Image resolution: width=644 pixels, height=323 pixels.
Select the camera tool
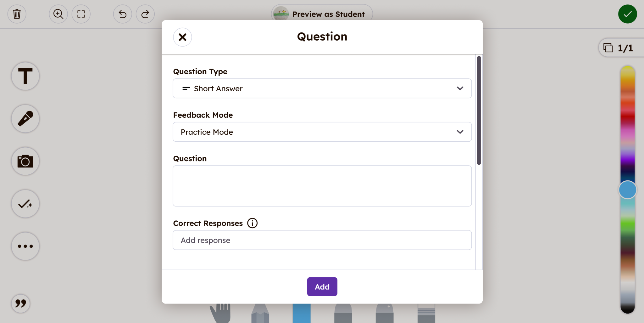(25, 161)
